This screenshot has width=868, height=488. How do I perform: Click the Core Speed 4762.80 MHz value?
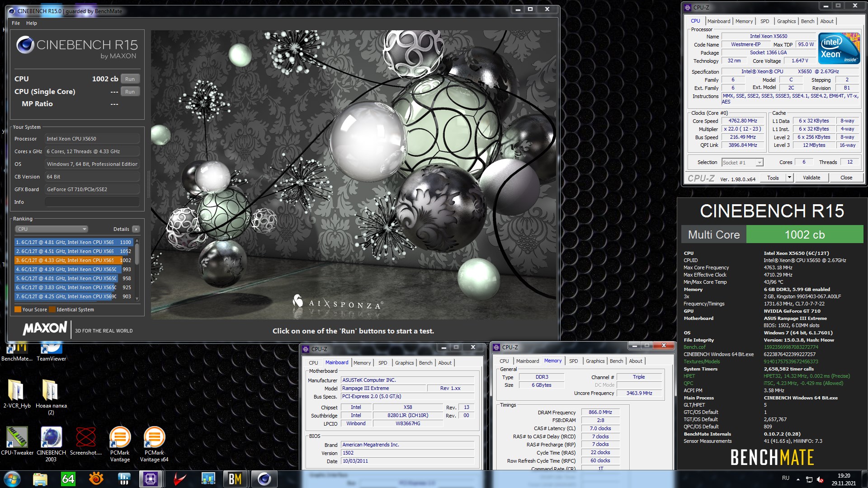tap(742, 121)
